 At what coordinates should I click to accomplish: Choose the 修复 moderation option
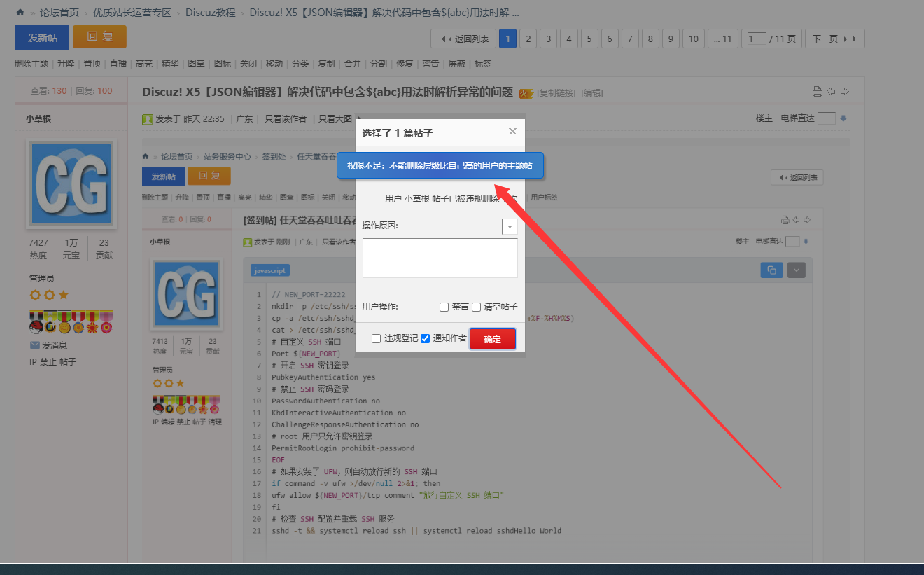(x=405, y=64)
